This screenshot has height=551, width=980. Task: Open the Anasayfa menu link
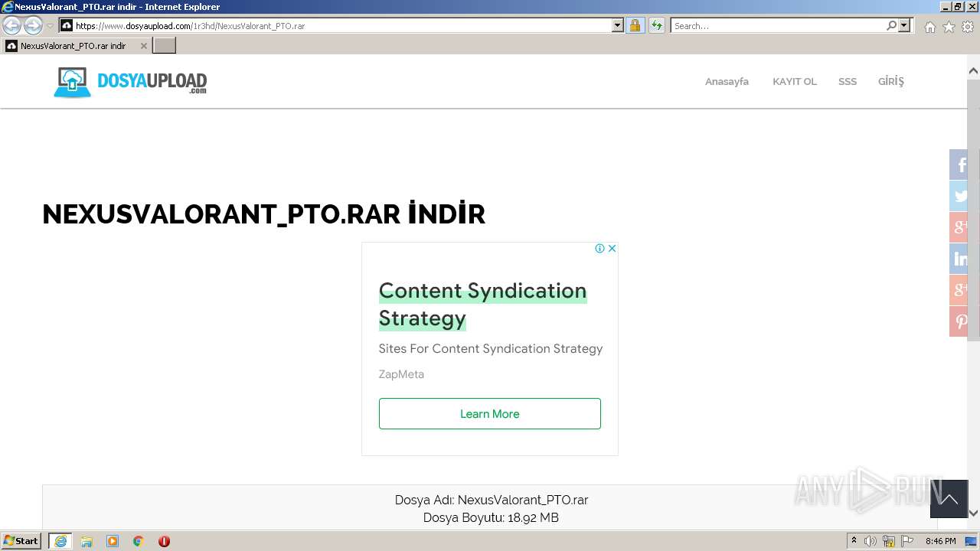tap(727, 81)
